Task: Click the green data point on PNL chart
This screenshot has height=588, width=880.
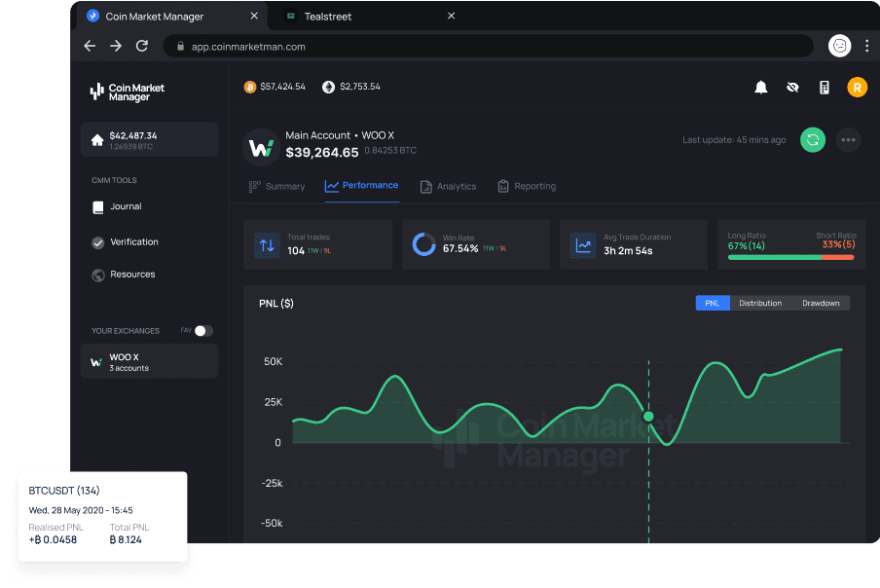Action: pos(648,417)
